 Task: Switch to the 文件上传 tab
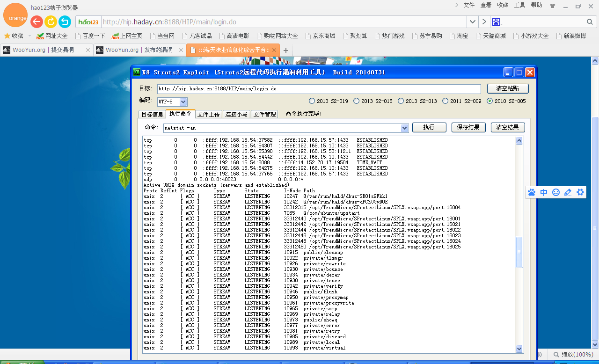[209, 114]
